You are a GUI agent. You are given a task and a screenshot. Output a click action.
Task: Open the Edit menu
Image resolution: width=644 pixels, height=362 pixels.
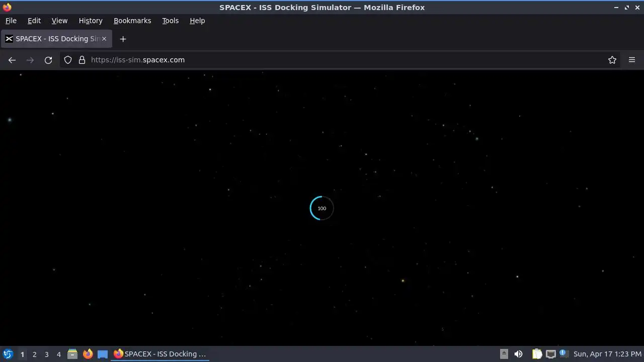pyautogui.click(x=34, y=21)
